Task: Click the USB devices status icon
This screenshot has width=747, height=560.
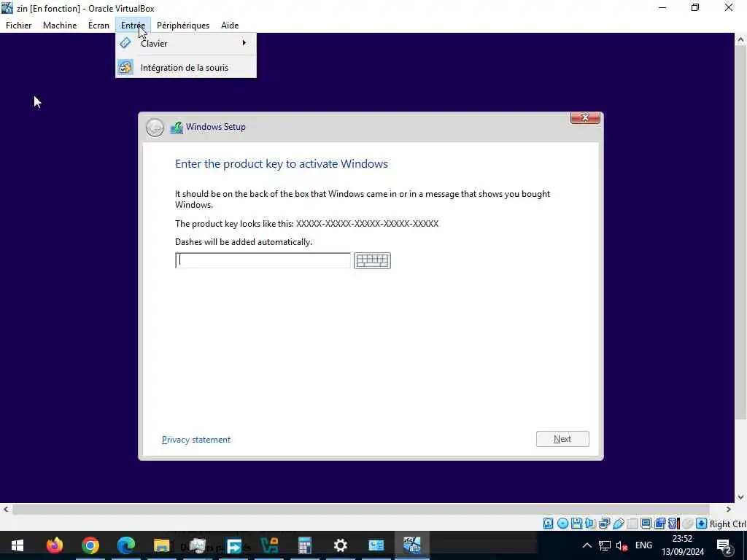Action: (619, 524)
